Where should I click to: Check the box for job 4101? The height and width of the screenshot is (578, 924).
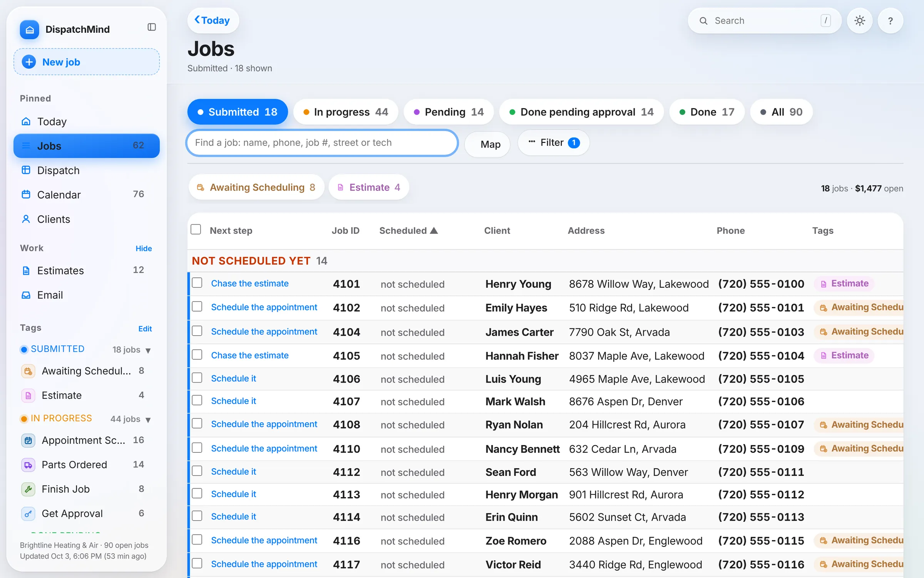point(197,283)
